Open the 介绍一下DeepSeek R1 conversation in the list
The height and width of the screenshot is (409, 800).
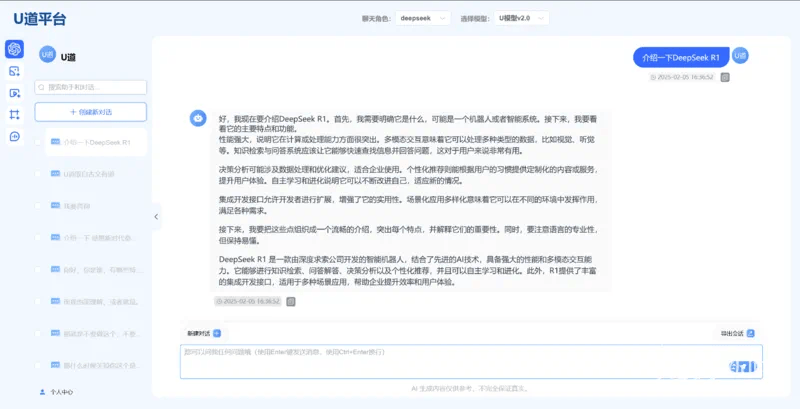coord(96,142)
